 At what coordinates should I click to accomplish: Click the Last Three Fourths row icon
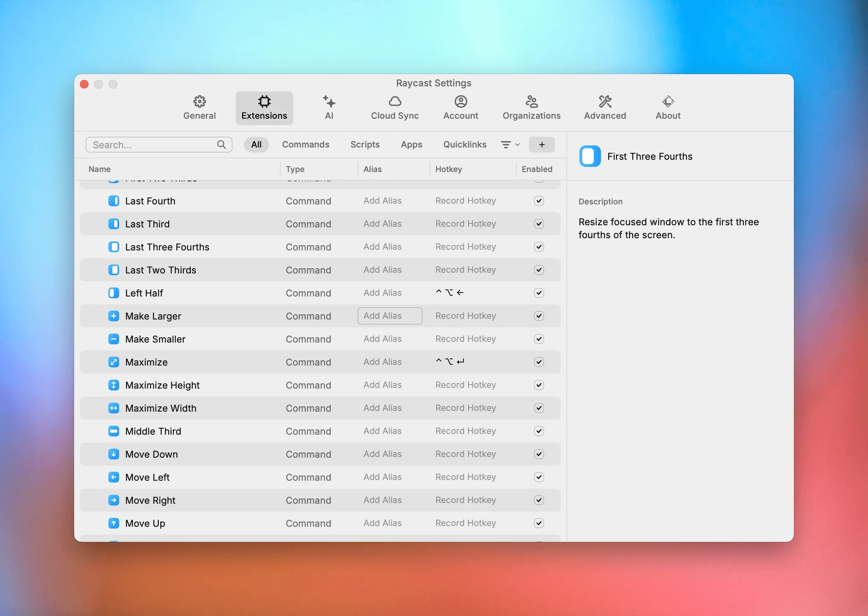point(113,247)
